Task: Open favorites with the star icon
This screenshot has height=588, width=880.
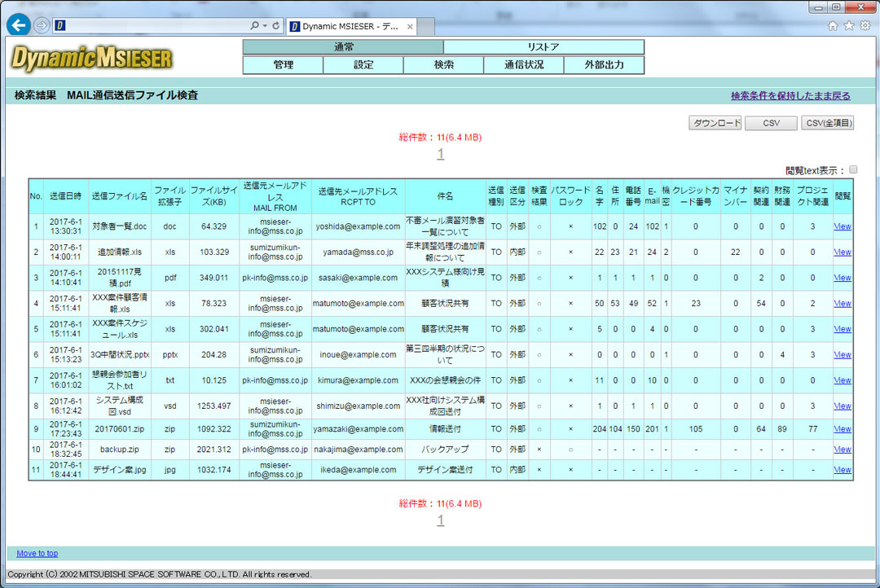Action: click(x=849, y=26)
